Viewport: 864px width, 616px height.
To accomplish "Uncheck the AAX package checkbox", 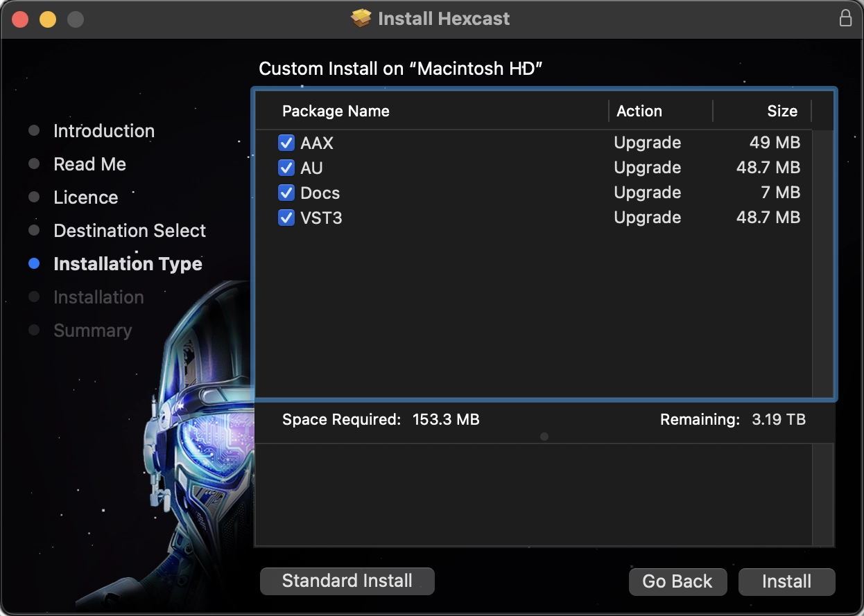I will coord(286,143).
